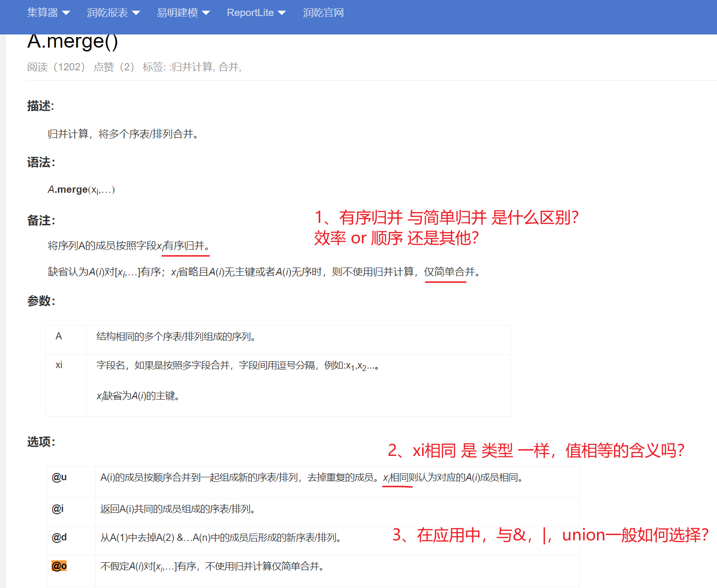Click the 点赞 (2) like counter
Viewport: 717px width, 588px height.
(x=114, y=67)
